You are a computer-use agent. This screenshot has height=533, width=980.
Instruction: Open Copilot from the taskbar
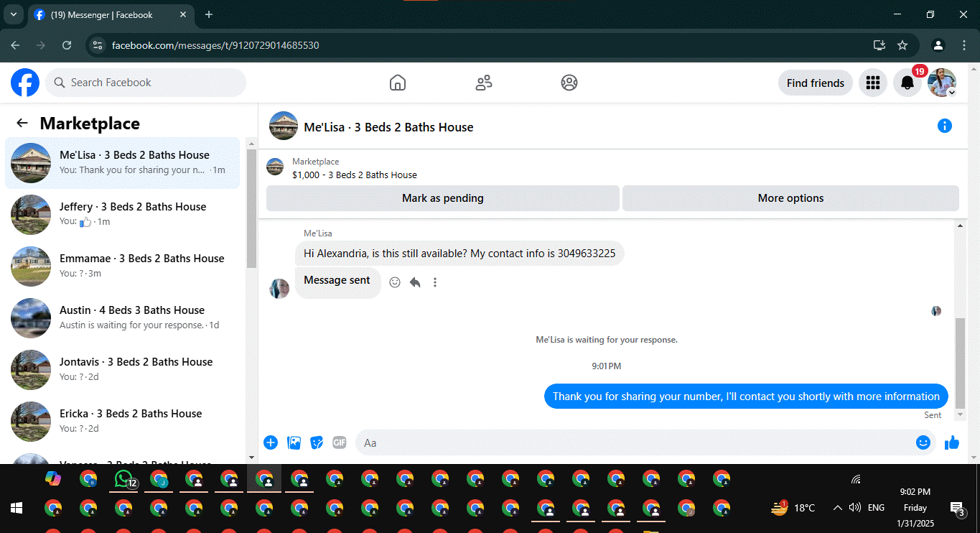coord(53,478)
